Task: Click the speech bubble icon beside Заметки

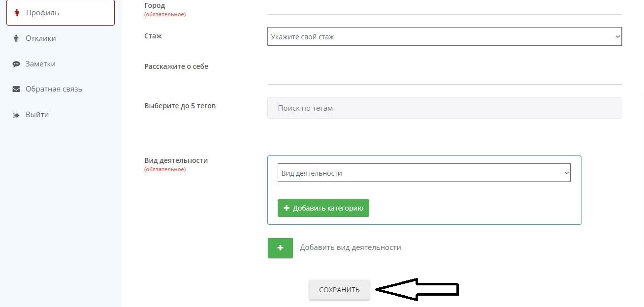Action: point(16,64)
